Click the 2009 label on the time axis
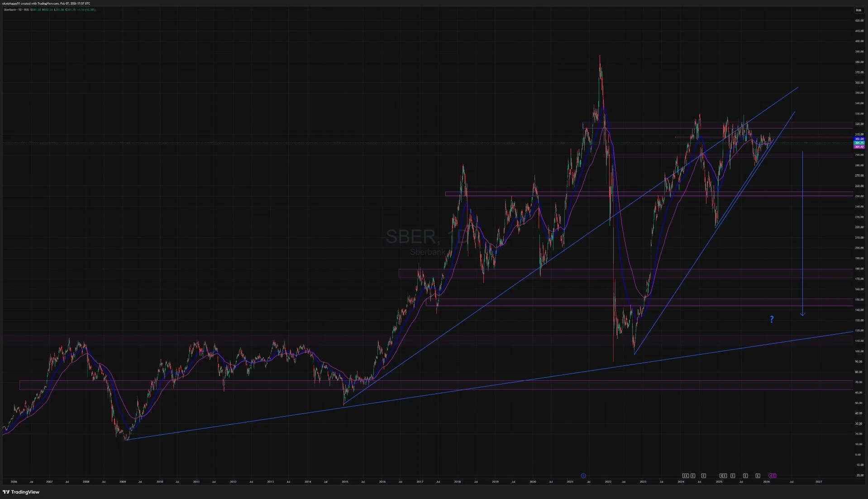This screenshot has width=868, height=499. point(123,482)
